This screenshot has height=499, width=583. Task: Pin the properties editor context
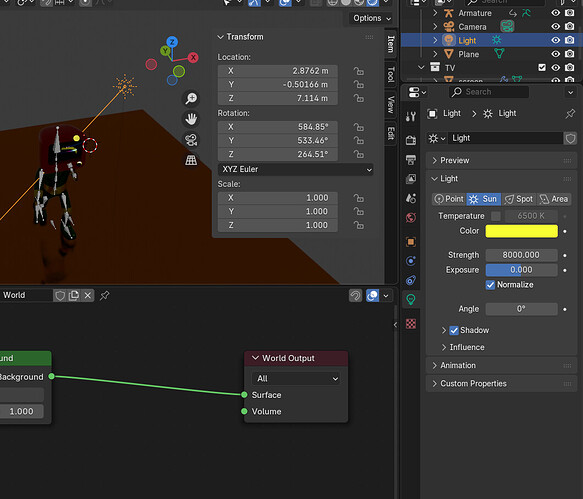(x=570, y=114)
